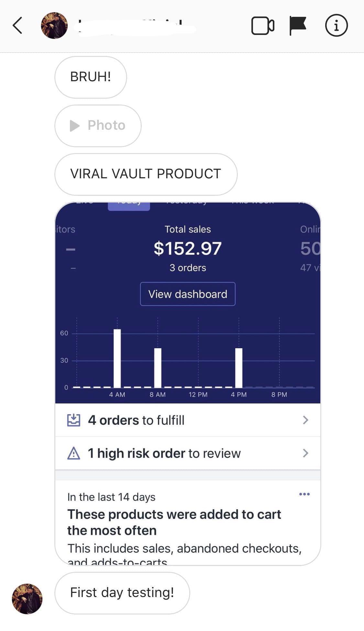Start a video call with camera icon
Screen dimensions: 364x631
263,26
